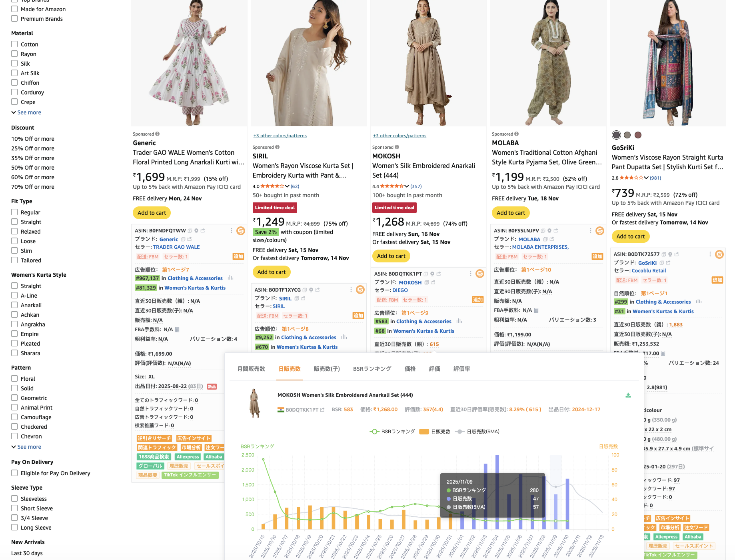Viewport: 735px width, 560px height.
Task: Check Eligible for Pay On Delivery
Action: [15, 473]
